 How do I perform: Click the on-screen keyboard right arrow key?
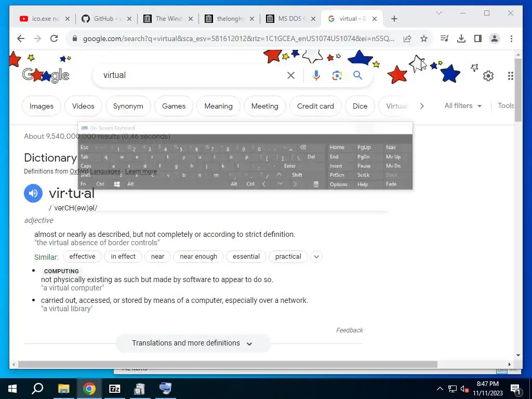[295, 184]
